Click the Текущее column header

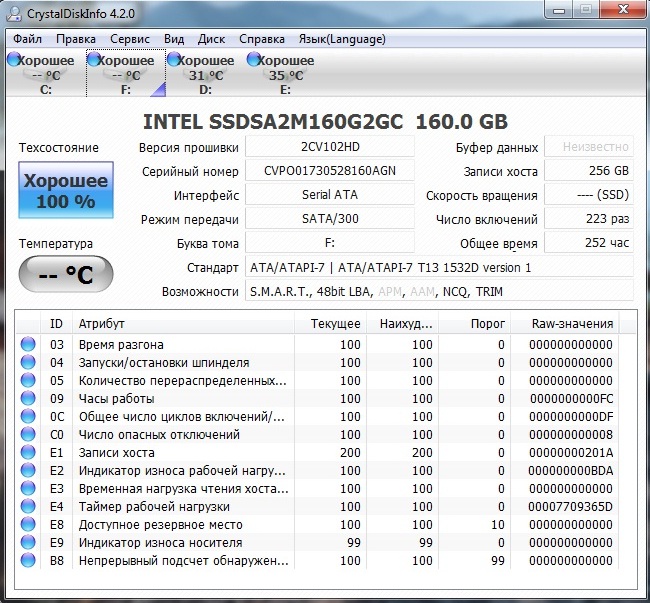point(330,324)
